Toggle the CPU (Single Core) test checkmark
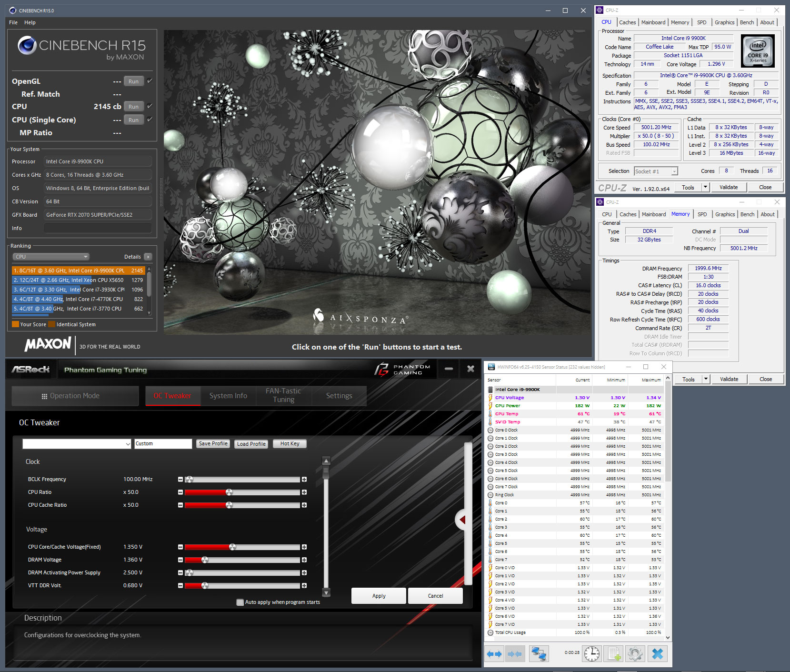 (x=150, y=120)
